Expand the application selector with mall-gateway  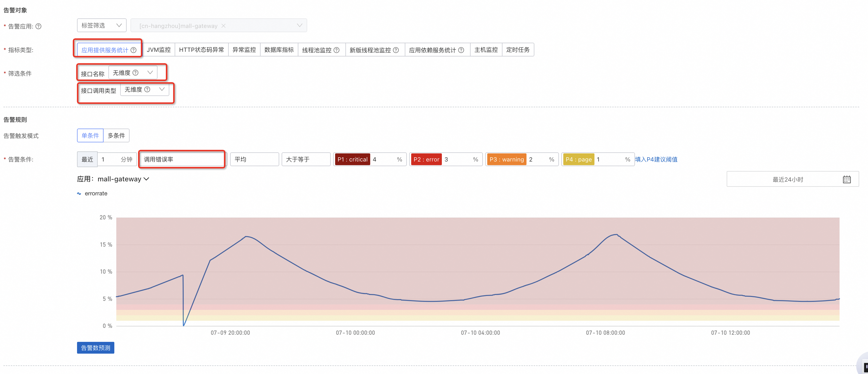pos(219,26)
